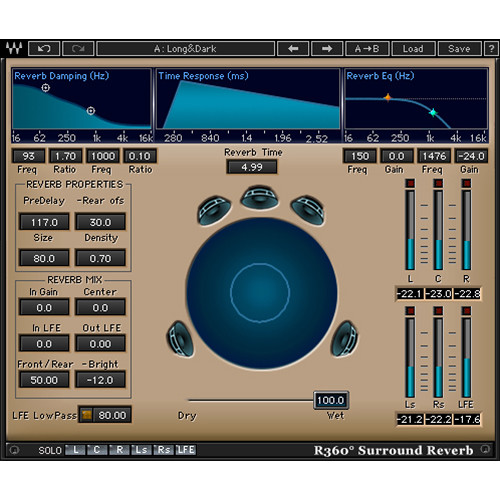Select the rear left surround speaker icon
The width and height of the screenshot is (500, 500).
pyautogui.click(x=181, y=339)
